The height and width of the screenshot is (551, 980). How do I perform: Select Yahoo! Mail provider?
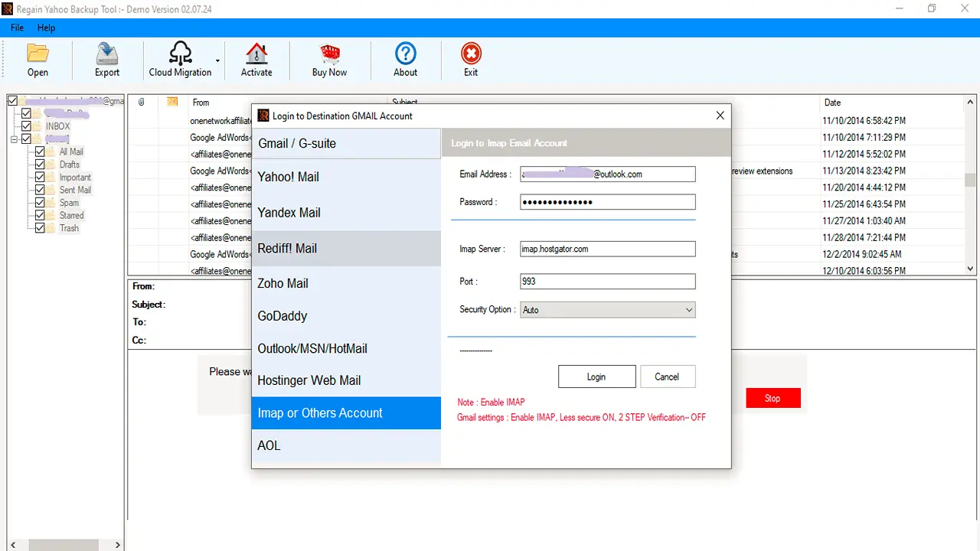click(346, 177)
